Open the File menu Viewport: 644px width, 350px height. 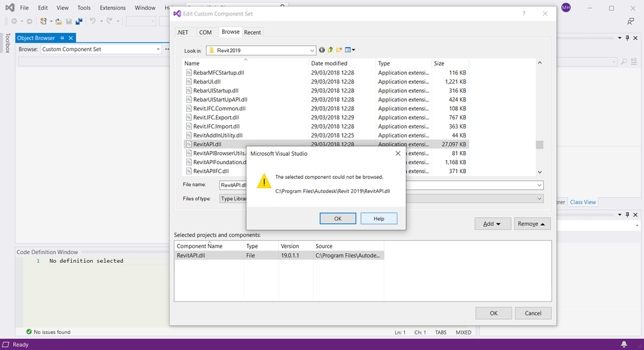[x=25, y=8]
